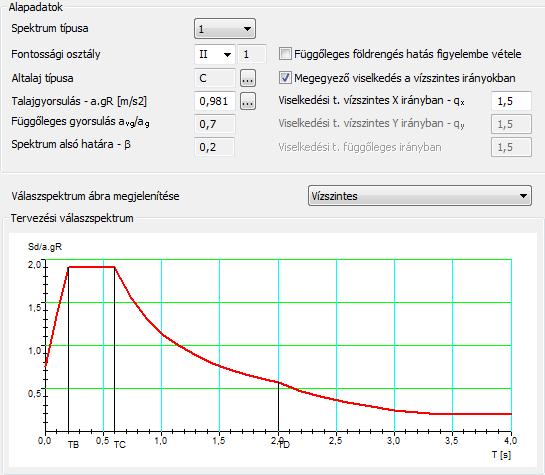Click the Talajgyorsulás - a.gR [m/s2] label
This screenshot has width=545, height=475.
pyautogui.click(x=79, y=101)
